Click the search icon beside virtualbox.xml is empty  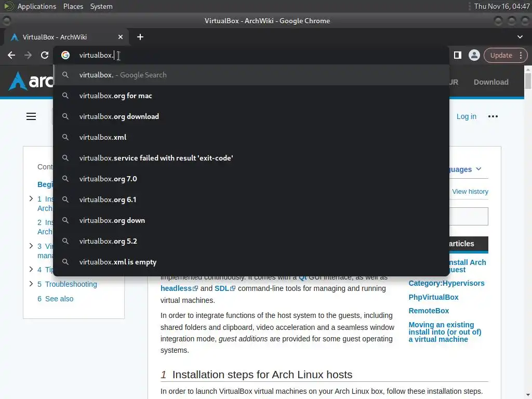tap(65, 262)
